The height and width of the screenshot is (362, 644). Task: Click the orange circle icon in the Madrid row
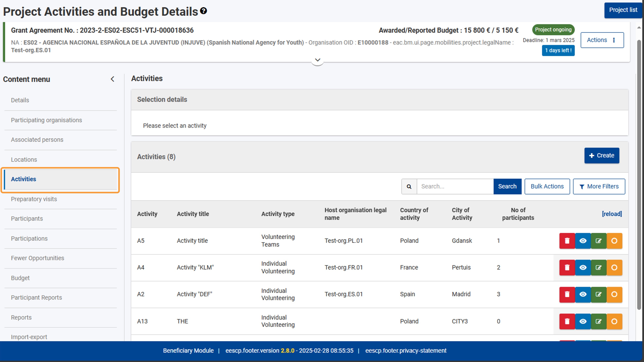pyautogui.click(x=614, y=294)
